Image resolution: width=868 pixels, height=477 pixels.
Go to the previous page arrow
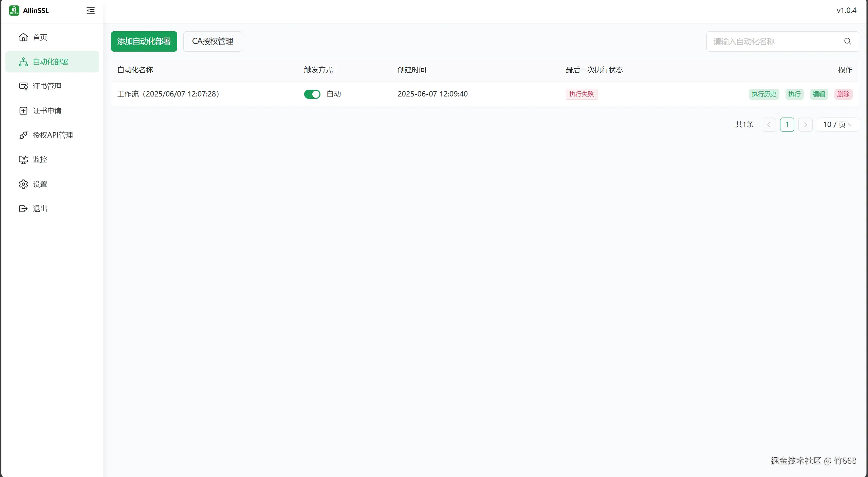point(769,125)
